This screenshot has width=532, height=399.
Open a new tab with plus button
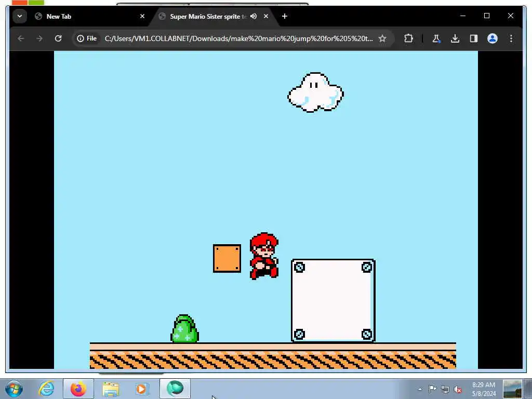tap(285, 16)
